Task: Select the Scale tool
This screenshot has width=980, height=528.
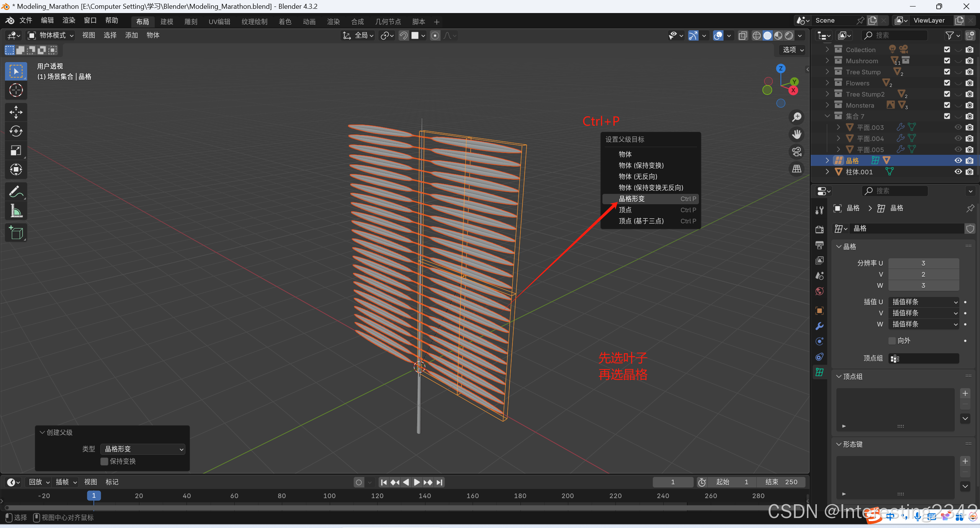Action: [16, 150]
